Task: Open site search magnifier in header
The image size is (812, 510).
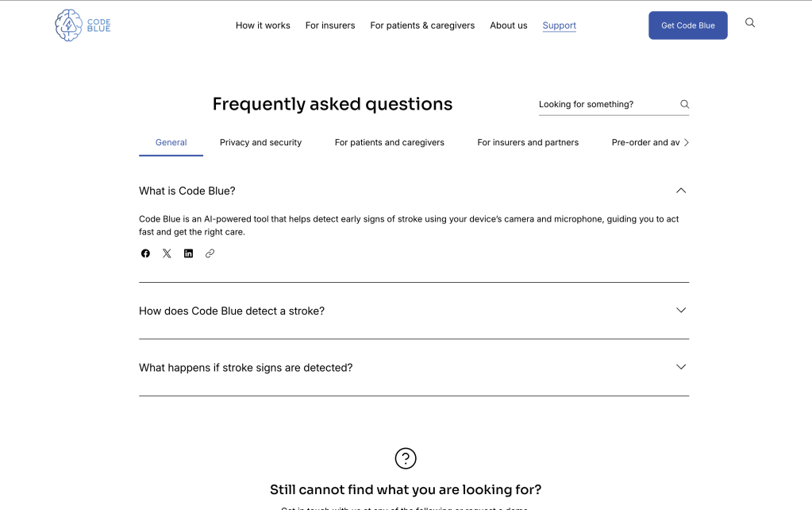Action: (750, 23)
